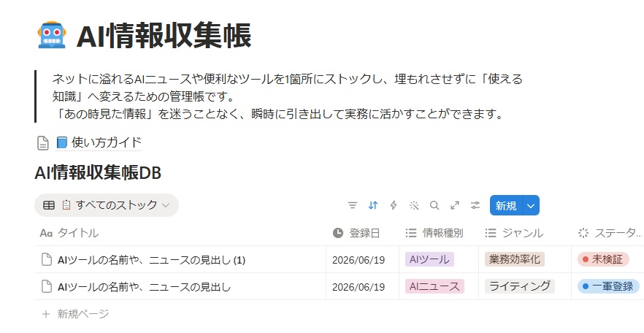Click the table view icon in すべてのストック tab
The image size is (644, 333).
pyautogui.click(x=49, y=205)
